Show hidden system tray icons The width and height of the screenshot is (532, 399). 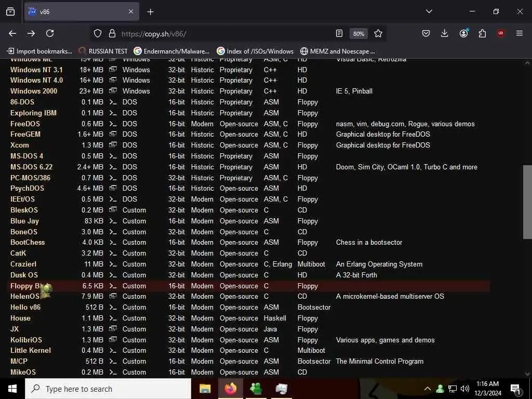pos(428,389)
